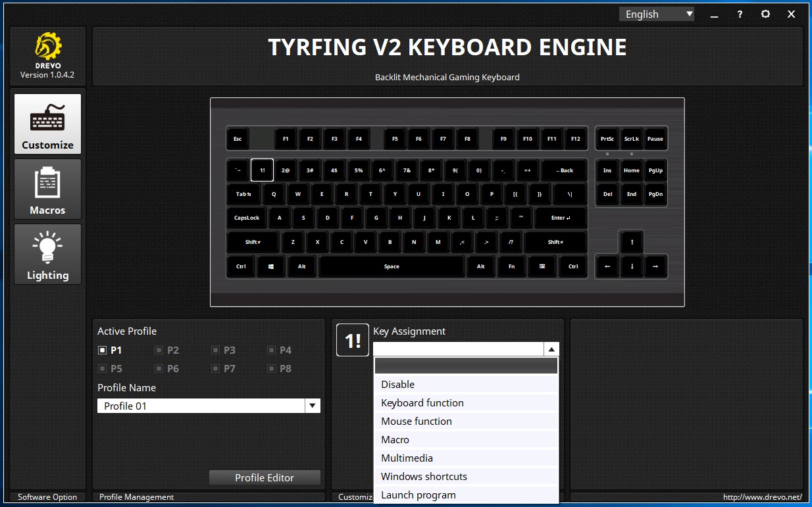Choose Mouse function option

coord(466,421)
